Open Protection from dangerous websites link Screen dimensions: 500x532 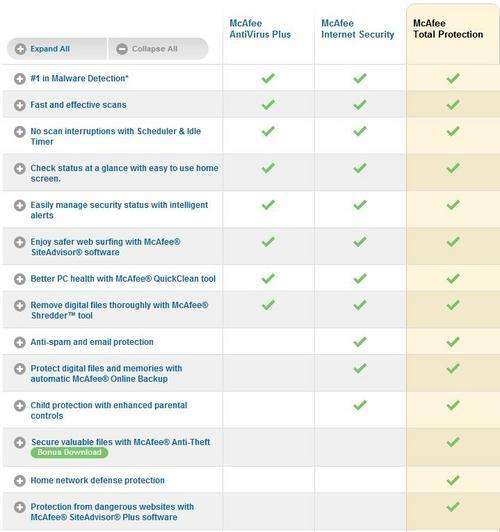tap(112, 512)
